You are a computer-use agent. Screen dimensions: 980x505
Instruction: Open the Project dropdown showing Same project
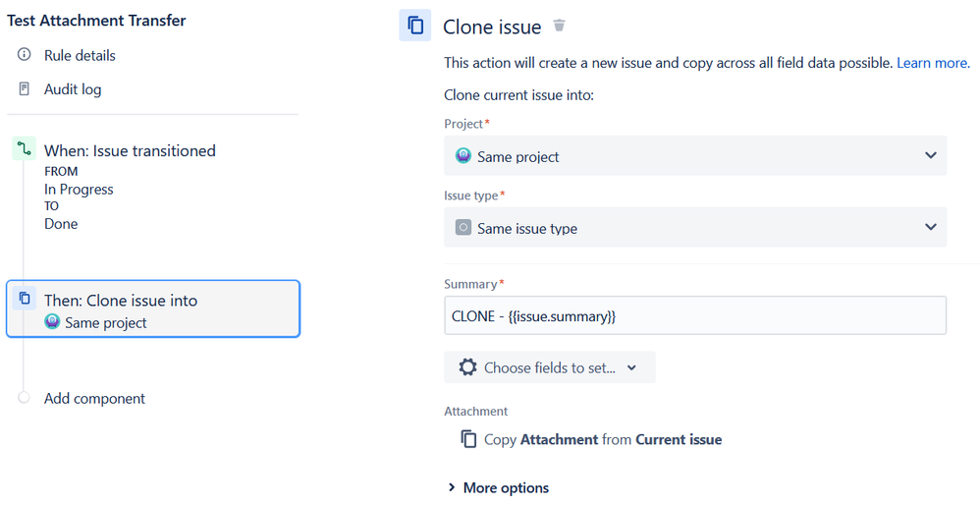pyautogui.click(x=695, y=156)
